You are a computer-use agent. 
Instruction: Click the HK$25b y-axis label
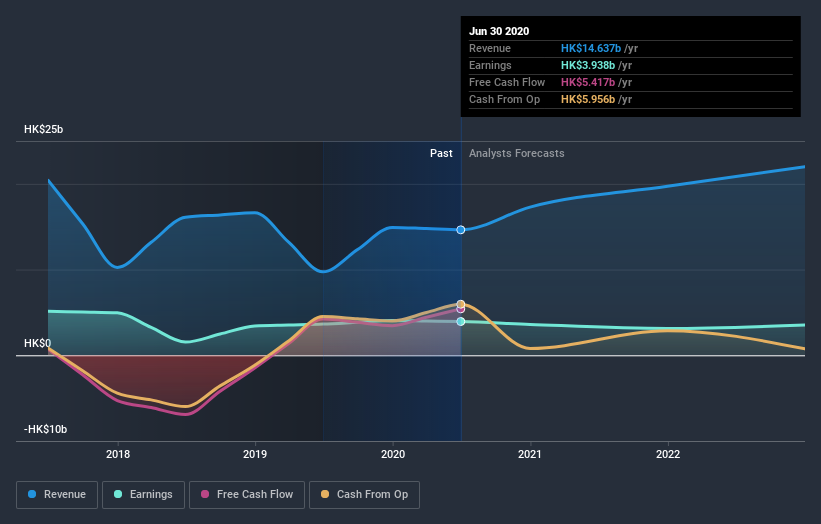coord(43,129)
